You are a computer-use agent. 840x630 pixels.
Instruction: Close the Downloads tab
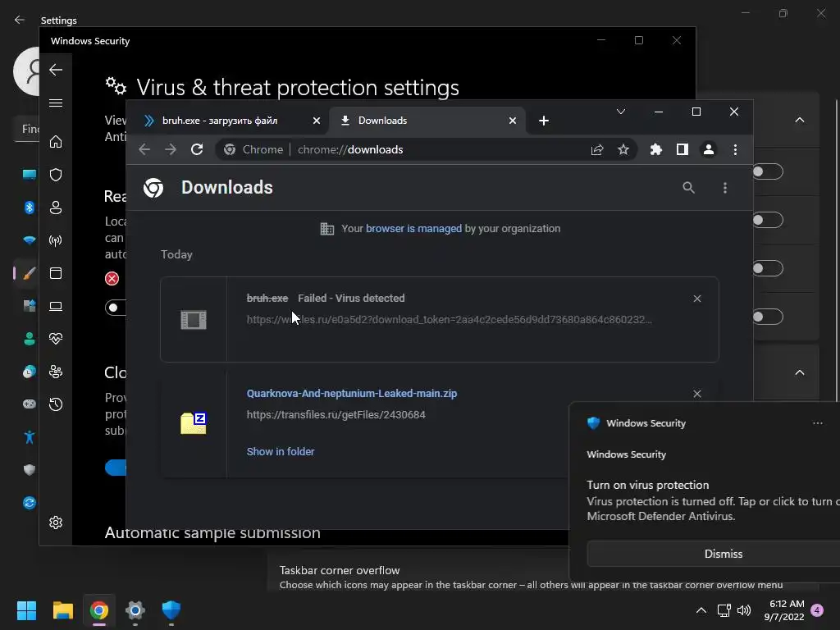point(513,121)
